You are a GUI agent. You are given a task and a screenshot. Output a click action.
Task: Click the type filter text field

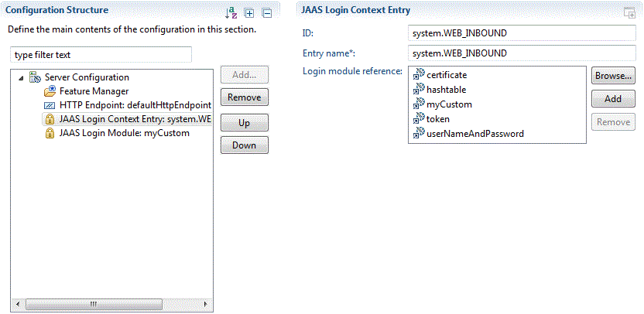point(101,55)
